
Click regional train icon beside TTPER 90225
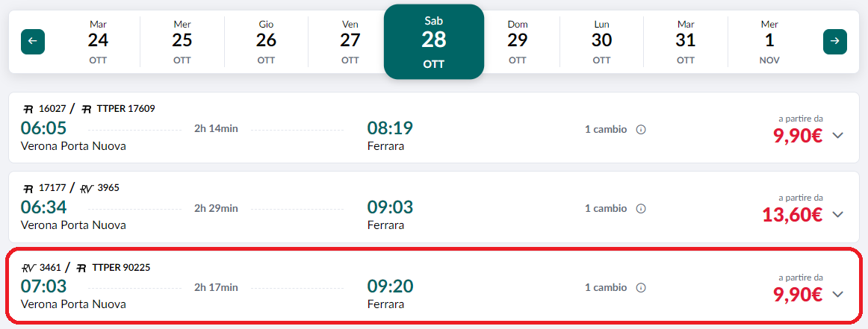pyautogui.click(x=81, y=268)
